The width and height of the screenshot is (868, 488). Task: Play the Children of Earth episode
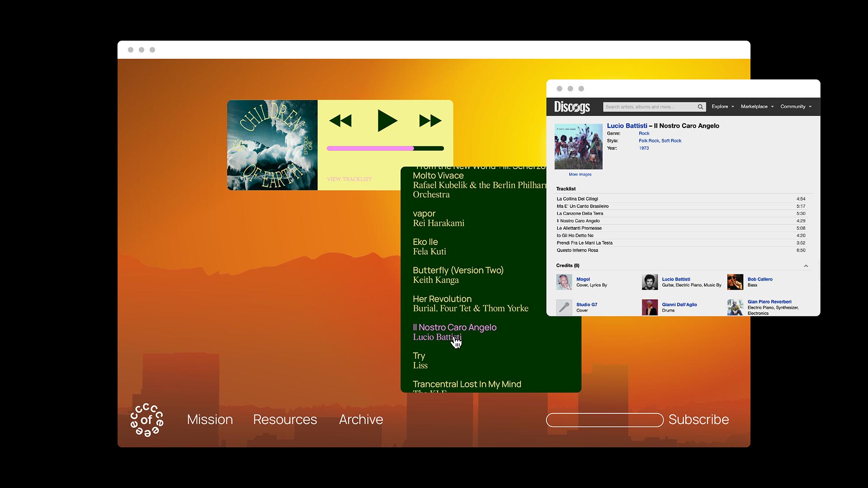tap(387, 121)
